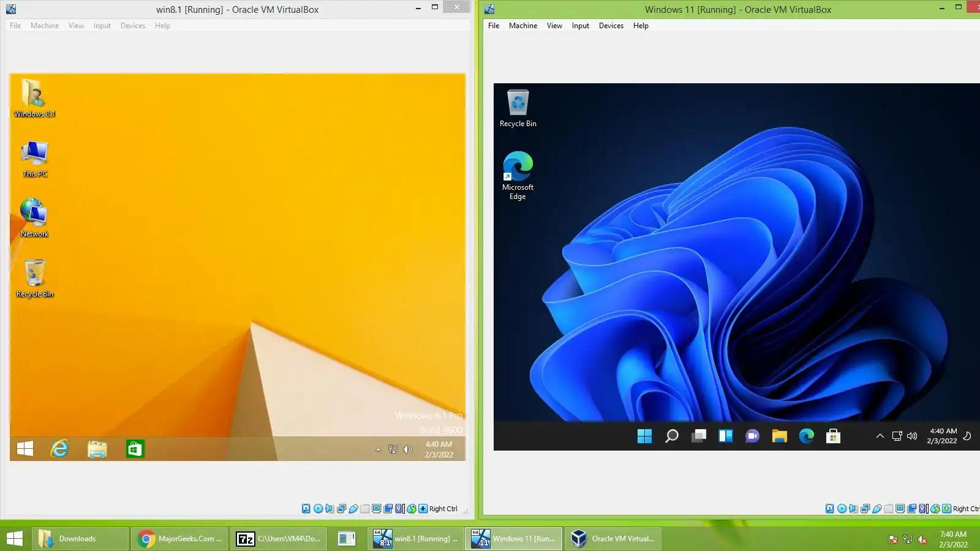Select the Network icon on win8.1 desktop

point(34,218)
